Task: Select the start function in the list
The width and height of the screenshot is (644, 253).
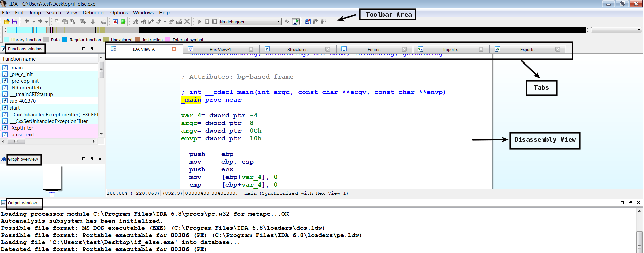Action: 15,108
